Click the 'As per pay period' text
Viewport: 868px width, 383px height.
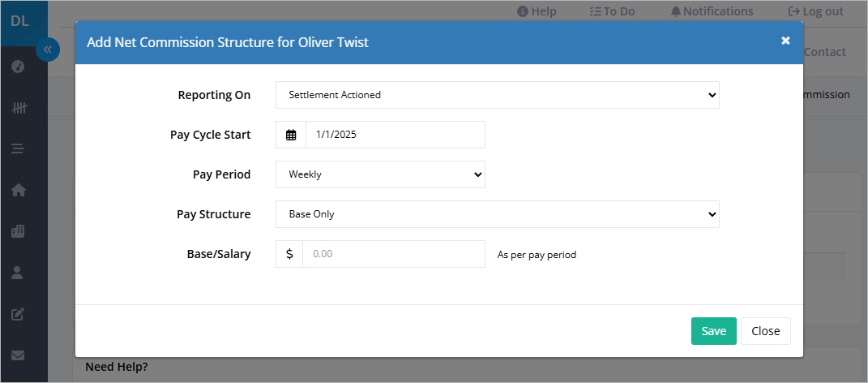[x=537, y=255]
